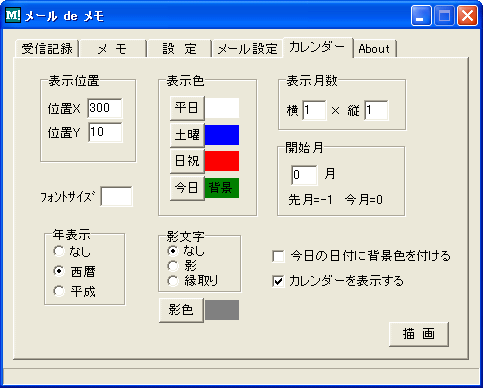Image resolution: width=483 pixels, height=388 pixels.
Task: Choose なし in the 年表示 group
Action: point(59,251)
